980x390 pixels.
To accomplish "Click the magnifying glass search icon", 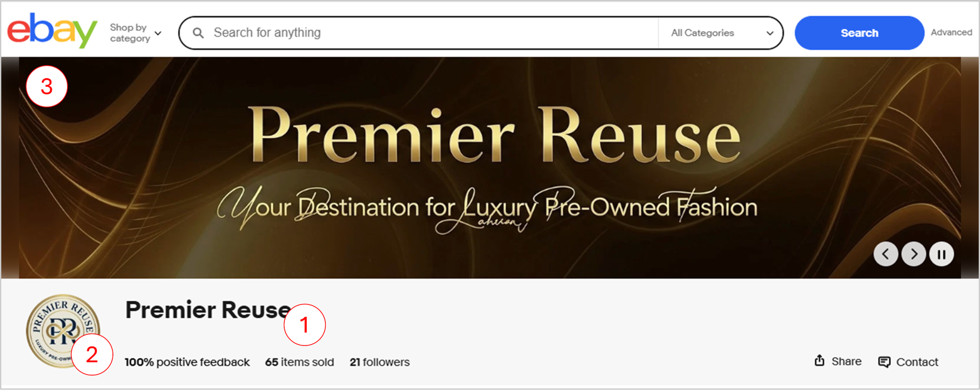I will 198,33.
